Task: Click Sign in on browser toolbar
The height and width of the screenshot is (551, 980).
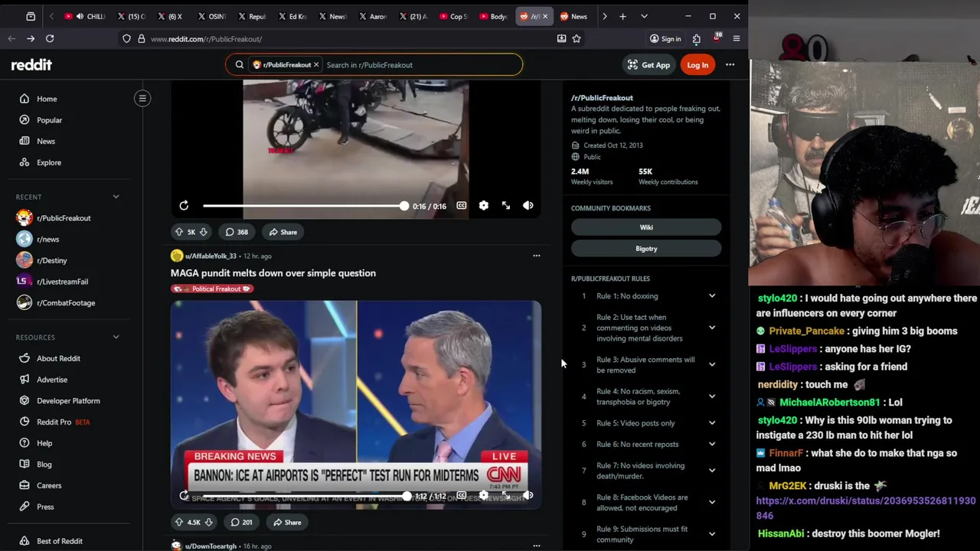Action: 665,38
